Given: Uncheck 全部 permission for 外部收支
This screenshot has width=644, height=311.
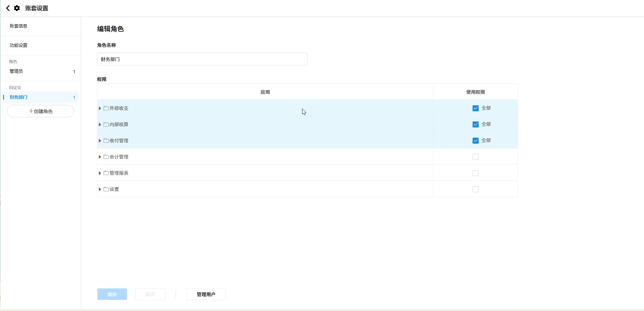Looking at the screenshot, I should [475, 108].
